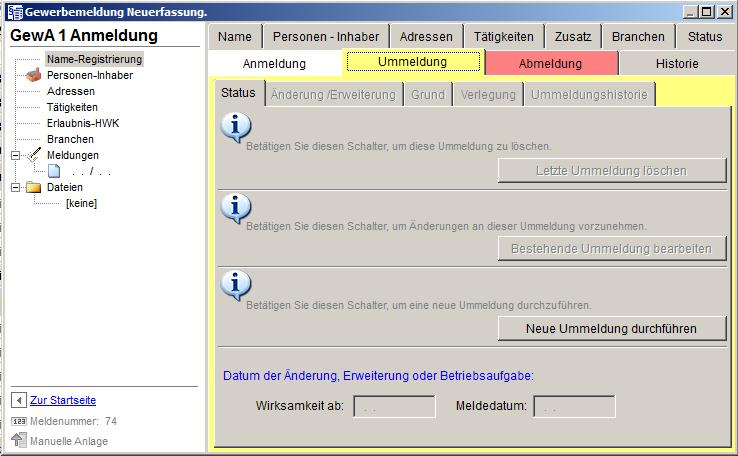Click the Wirksamkeit ab date field
This screenshot has width=738, height=456.
(x=394, y=407)
